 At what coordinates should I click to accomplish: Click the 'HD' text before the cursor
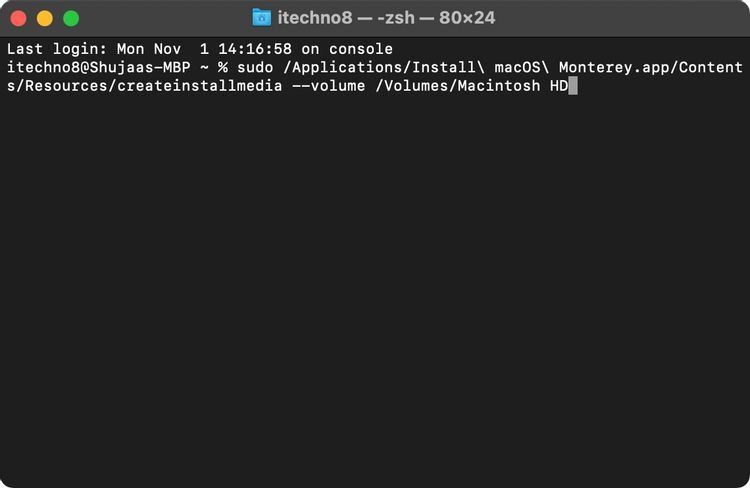[558, 86]
